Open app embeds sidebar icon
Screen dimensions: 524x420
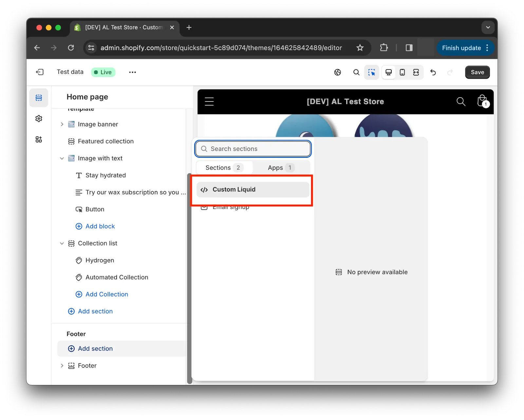coord(39,139)
